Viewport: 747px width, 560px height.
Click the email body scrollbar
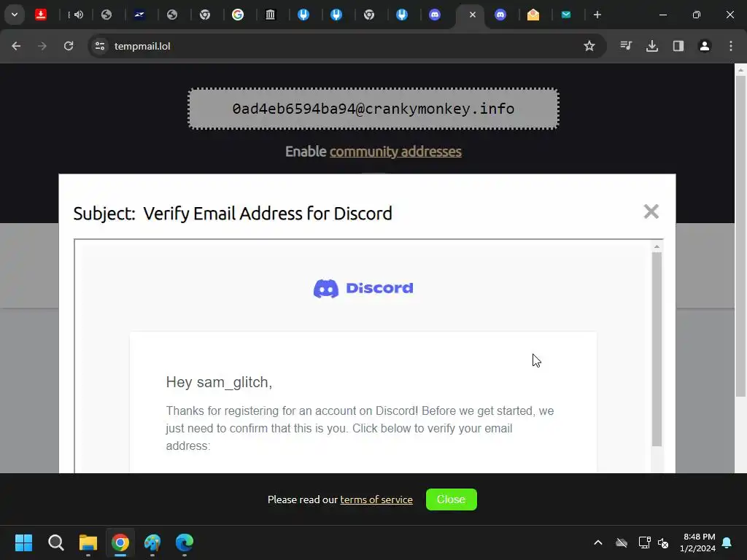tap(657, 349)
